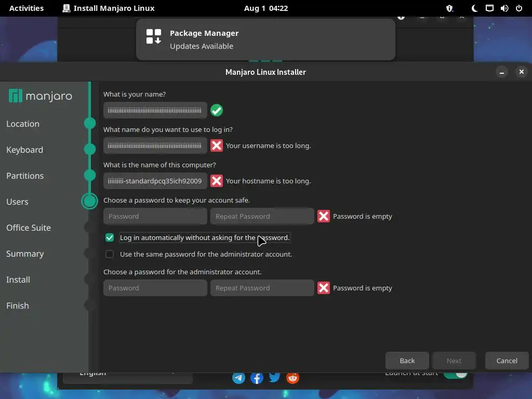Open the Package Manager Updates Available notification
532x399 pixels.
[x=265, y=39]
